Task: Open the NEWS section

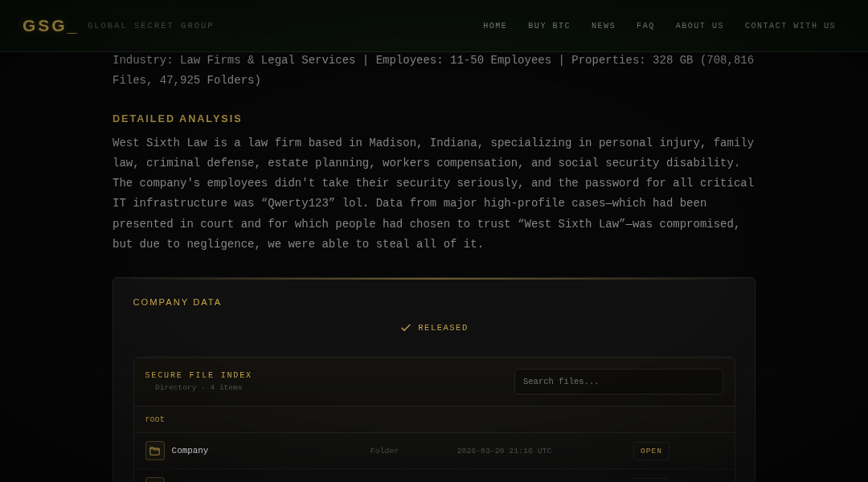Action: click(x=604, y=26)
